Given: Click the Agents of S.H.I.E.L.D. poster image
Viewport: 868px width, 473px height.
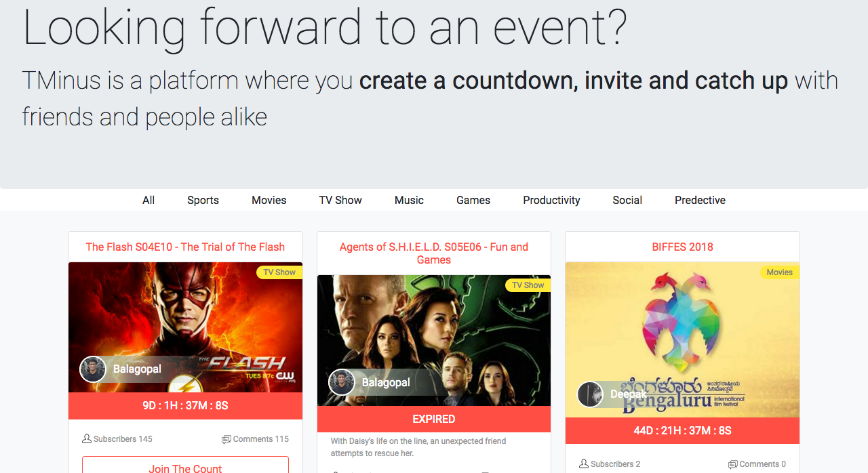Looking at the screenshot, I should coord(434,340).
